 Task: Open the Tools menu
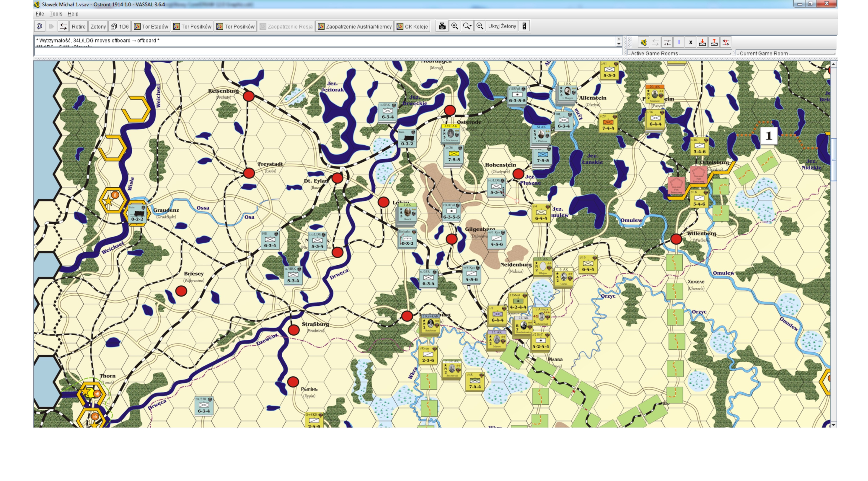click(56, 14)
